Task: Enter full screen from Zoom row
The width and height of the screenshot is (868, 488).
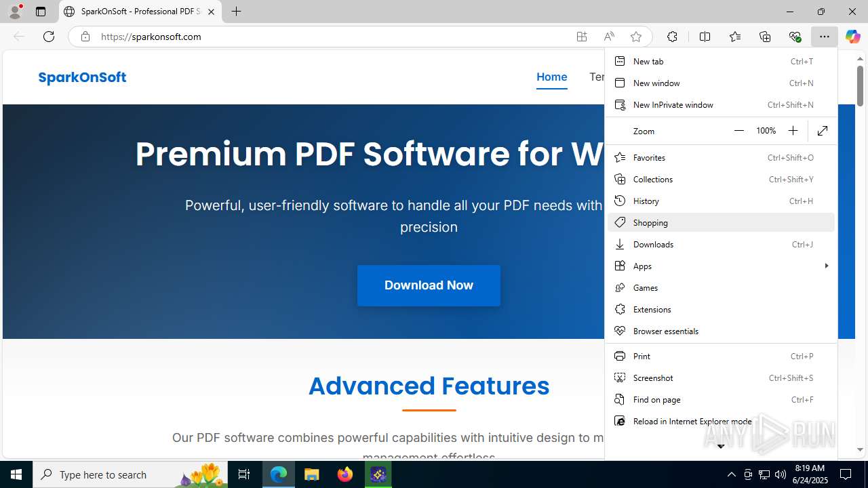Action: tap(823, 131)
